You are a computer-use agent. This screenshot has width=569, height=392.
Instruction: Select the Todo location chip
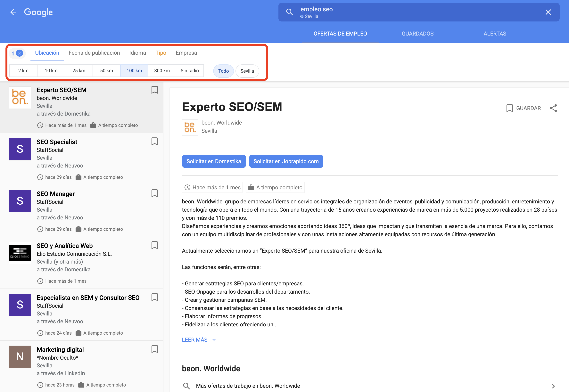(x=224, y=71)
